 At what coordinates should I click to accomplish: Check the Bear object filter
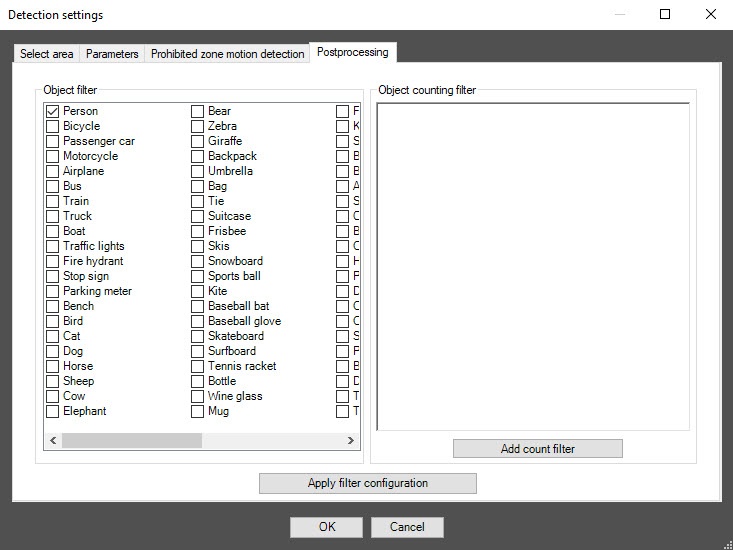pyautogui.click(x=197, y=111)
